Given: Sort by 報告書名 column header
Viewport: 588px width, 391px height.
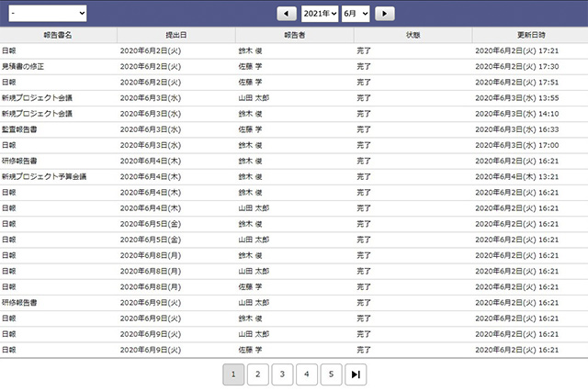Looking at the screenshot, I should pos(58,35).
